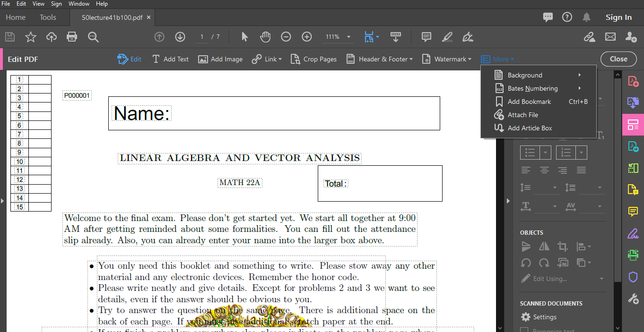Open Protect shield tool in sidebar
Viewport: 644px width, 332px height.
tap(633, 277)
